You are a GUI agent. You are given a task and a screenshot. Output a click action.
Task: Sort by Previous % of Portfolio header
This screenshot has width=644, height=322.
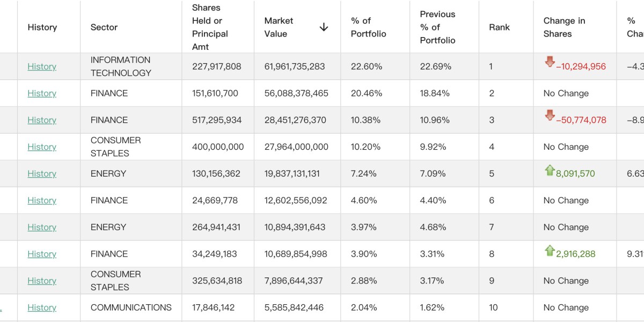tap(437, 27)
